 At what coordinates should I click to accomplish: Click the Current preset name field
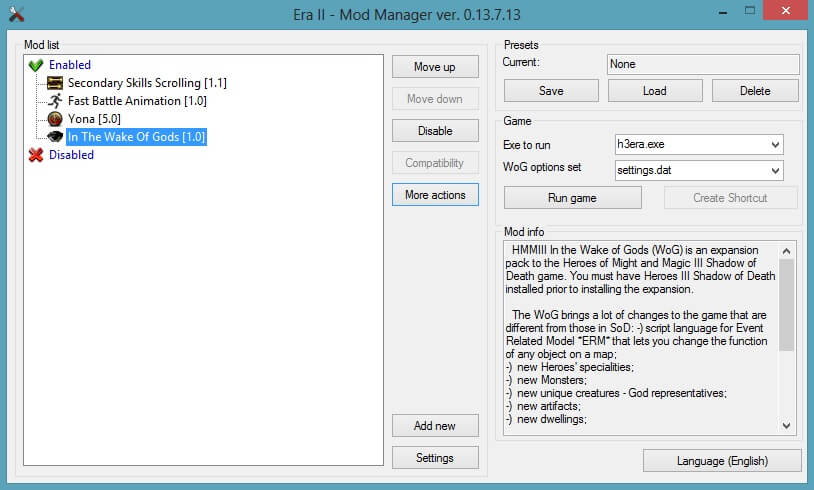point(703,64)
